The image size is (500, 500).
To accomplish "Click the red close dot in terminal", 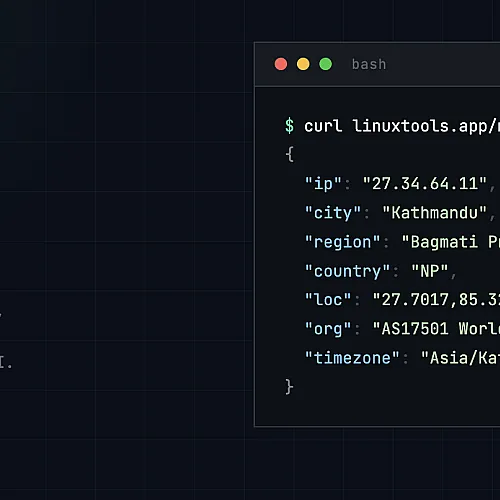I will click(x=281, y=64).
